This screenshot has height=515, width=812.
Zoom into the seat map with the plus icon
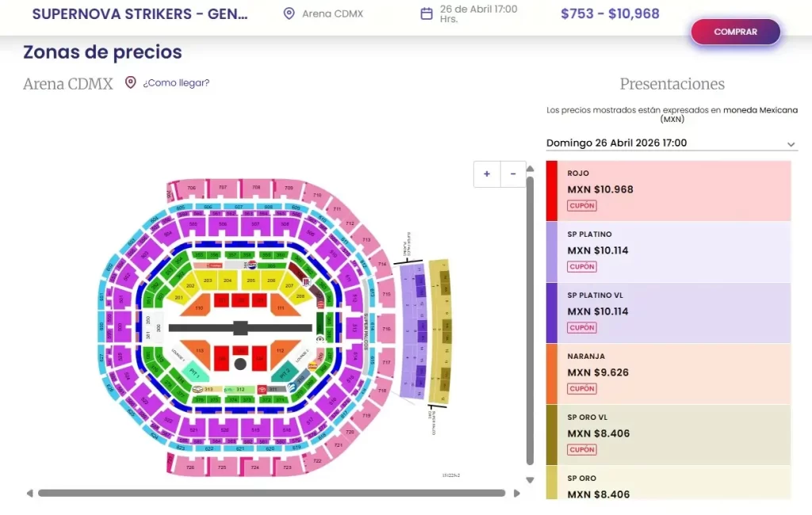(x=486, y=174)
